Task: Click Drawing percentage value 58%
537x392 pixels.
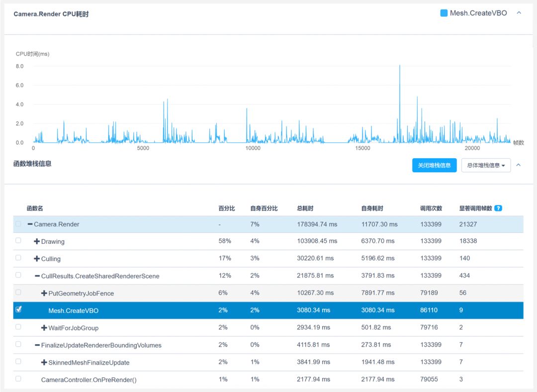Action: (x=225, y=241)
